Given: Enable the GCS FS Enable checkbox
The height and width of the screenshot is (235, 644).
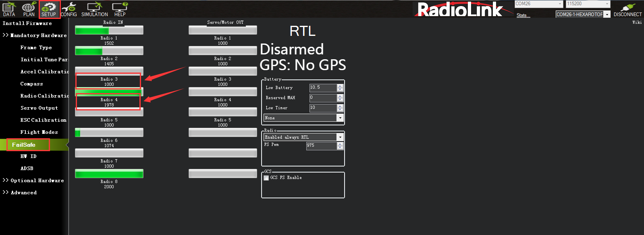Looking at the screenshot, I should (266, 178).
